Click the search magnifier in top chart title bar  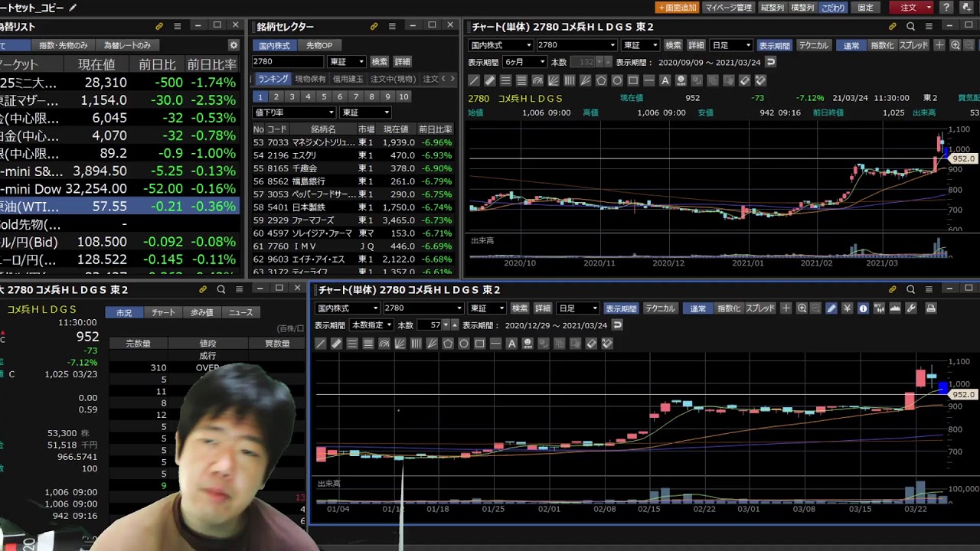point(910,26)
